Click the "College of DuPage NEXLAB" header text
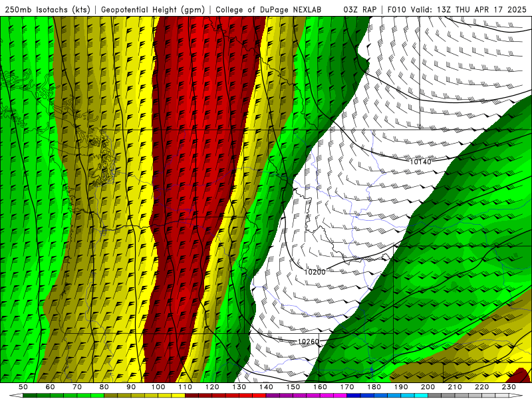The width and height of the screenshot is (532, 399). click(x=268, y=9)
